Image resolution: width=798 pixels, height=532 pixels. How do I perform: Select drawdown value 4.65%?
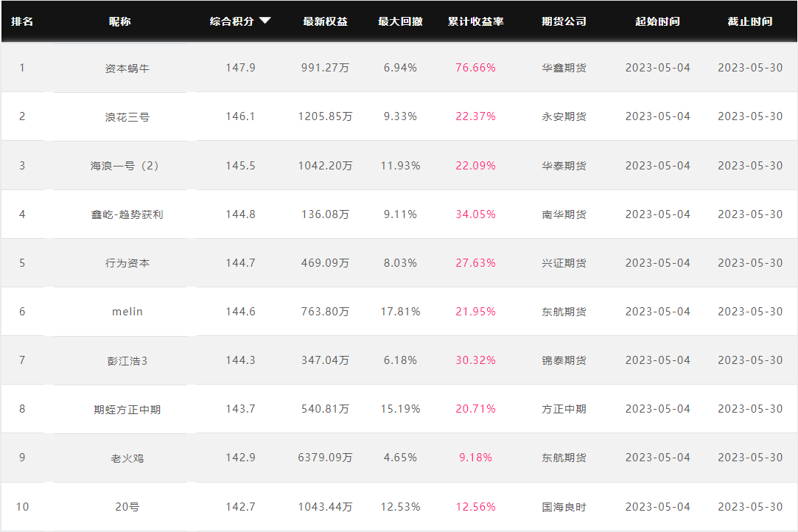pyautogui.click(x=400, y=457)
